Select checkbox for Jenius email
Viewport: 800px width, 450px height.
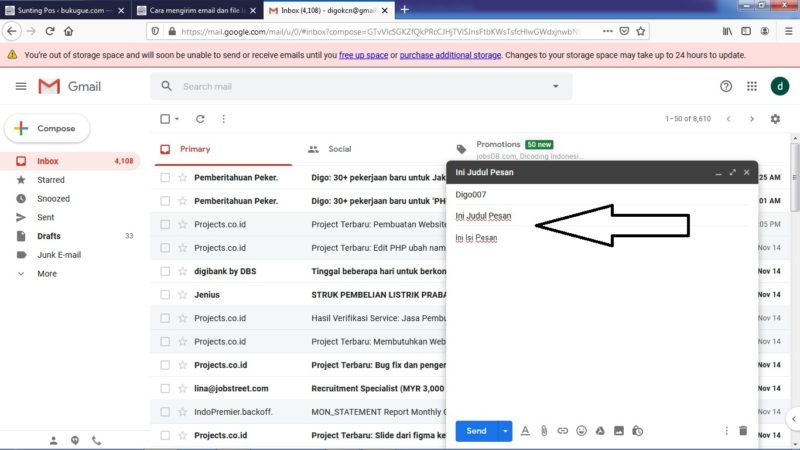tap(165, 295)
